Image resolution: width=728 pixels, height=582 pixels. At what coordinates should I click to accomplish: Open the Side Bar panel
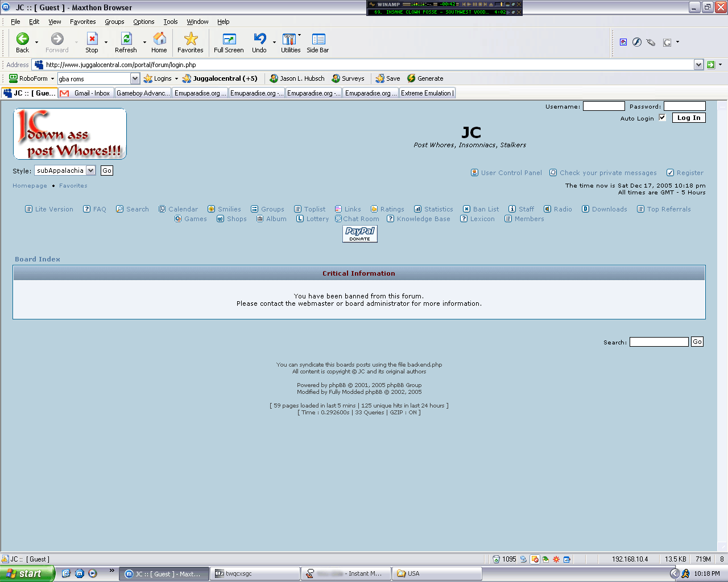click(x=318, y=39)
